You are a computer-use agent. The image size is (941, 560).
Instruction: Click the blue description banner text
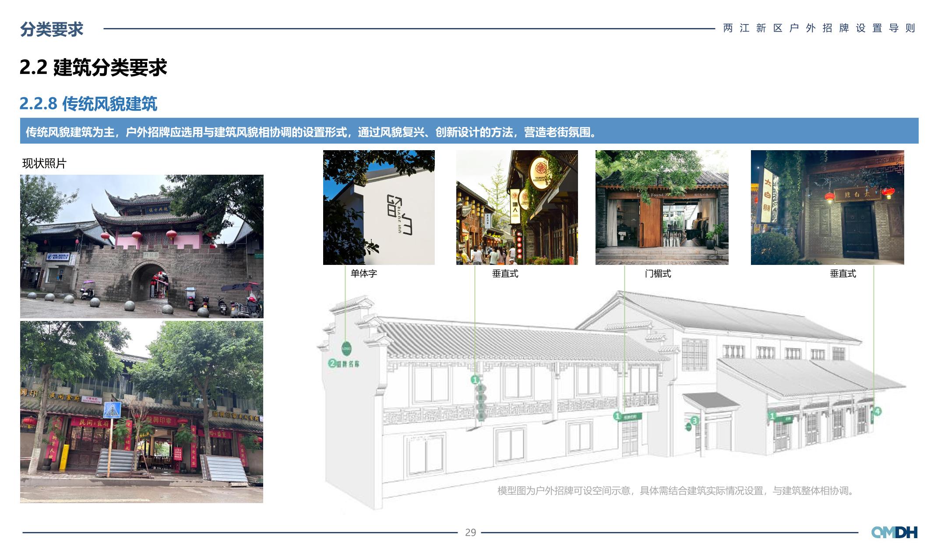point(311,132)
